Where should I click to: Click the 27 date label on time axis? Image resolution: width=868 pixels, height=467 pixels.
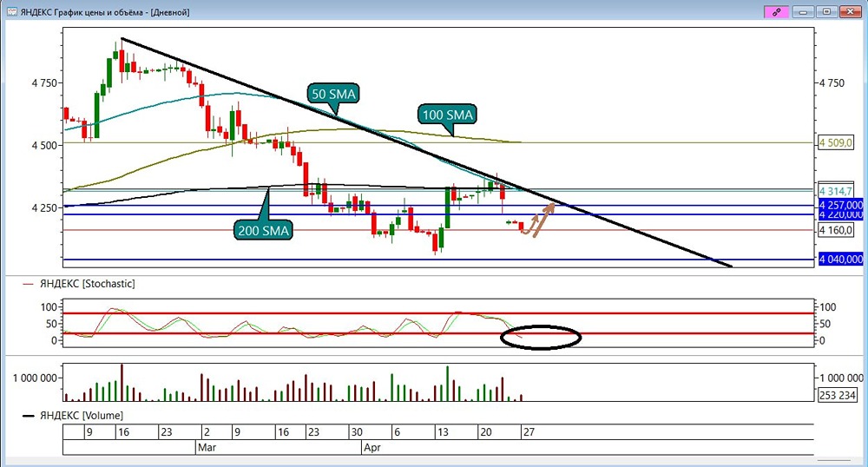coord(529,432)
